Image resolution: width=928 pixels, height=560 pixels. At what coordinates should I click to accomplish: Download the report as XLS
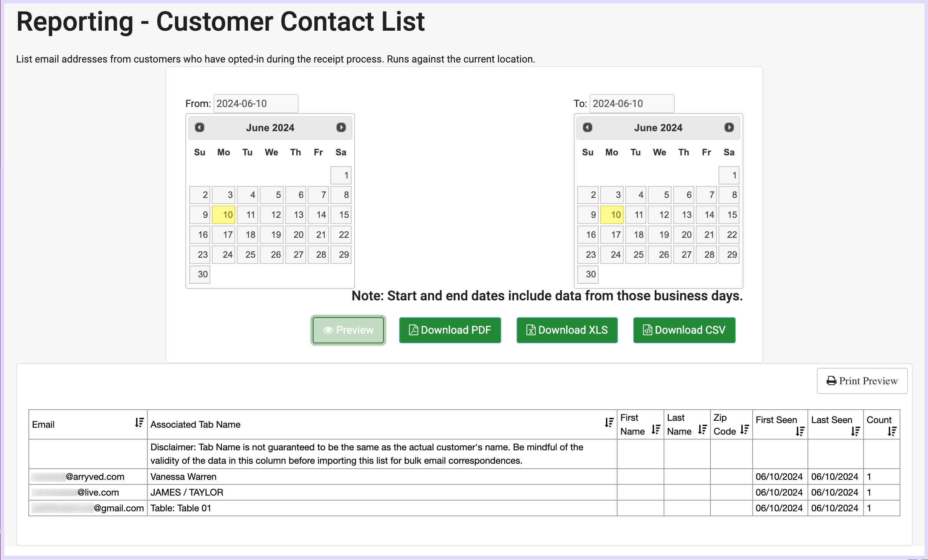click(x=567, y=330)
